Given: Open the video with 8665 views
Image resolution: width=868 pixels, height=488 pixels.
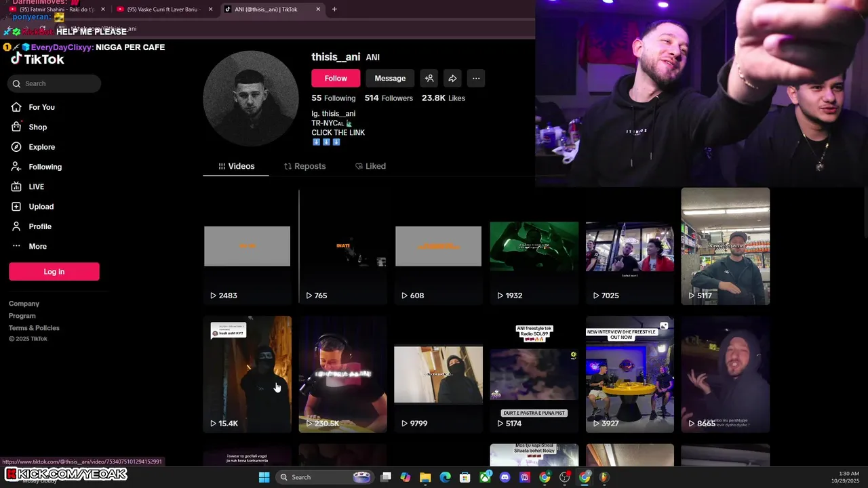Looking at the screenshot, I should (x=726, y=374).
